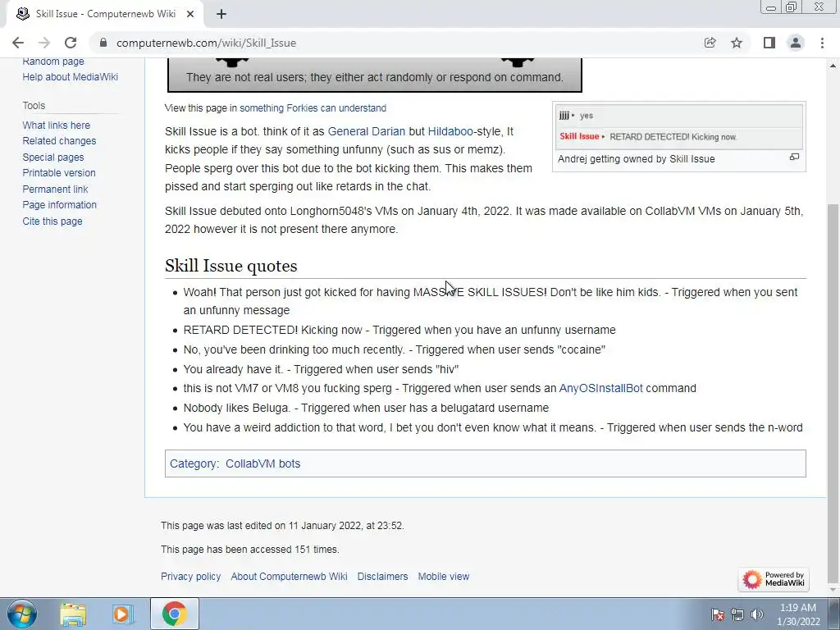Image resolution: width=840 pixels, height=630 pixels.
Task: Open Special pages link
Action: click(53, 157)
